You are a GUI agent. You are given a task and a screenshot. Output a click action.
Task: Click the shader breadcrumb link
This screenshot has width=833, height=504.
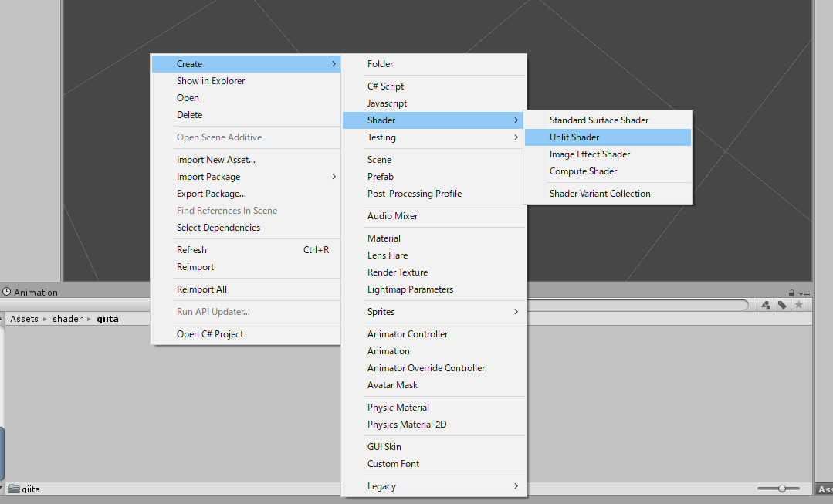(x=67, y=318)
